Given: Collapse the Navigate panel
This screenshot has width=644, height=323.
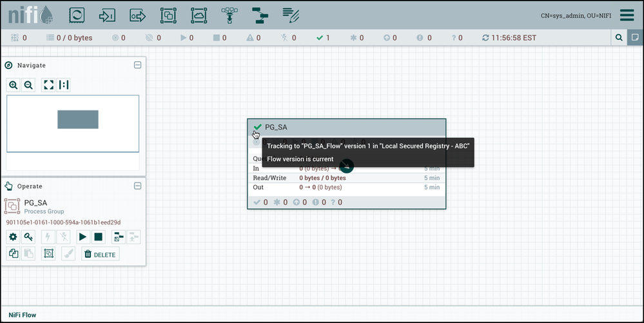Looking at the screenshot, I should (x=137, y=65).
